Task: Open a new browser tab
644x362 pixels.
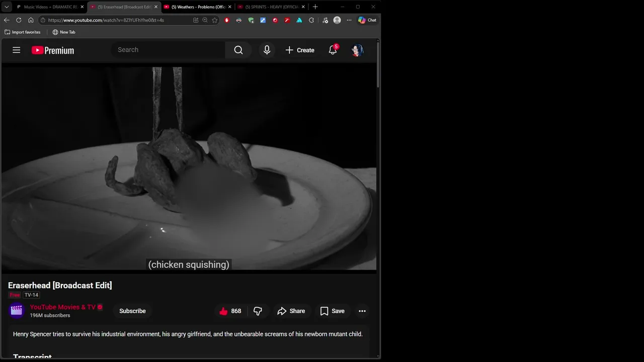Action: (x=315, y=7)
